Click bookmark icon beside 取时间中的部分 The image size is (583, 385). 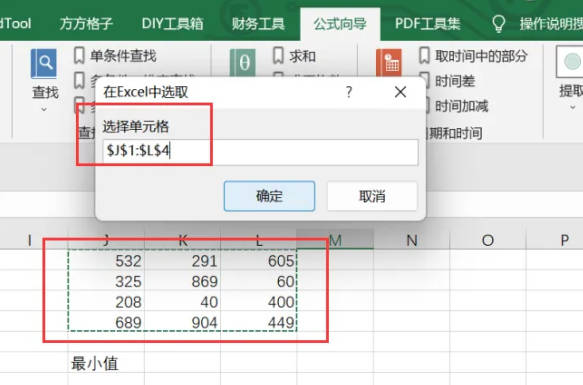[425, 56]
